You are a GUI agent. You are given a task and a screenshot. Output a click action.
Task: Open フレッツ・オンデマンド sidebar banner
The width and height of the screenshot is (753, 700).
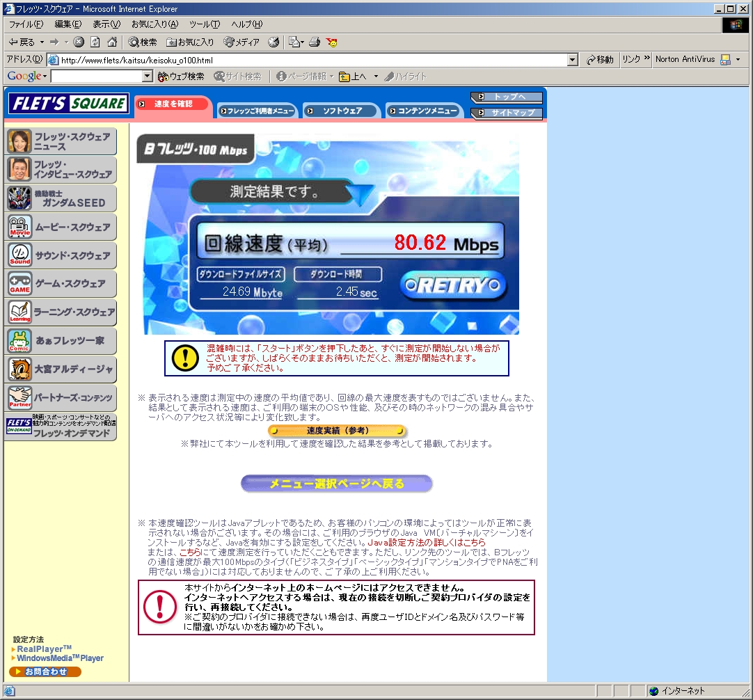[x=61, y=427]
